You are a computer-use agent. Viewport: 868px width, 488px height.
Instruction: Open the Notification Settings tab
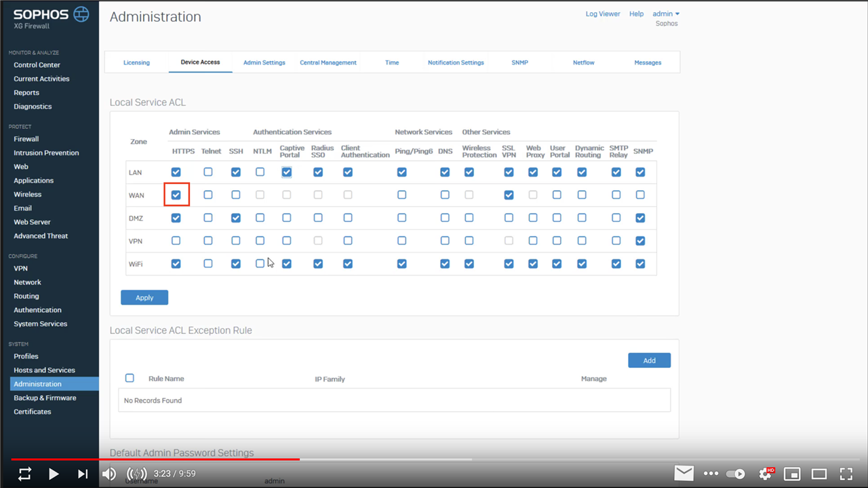(456, 62)
